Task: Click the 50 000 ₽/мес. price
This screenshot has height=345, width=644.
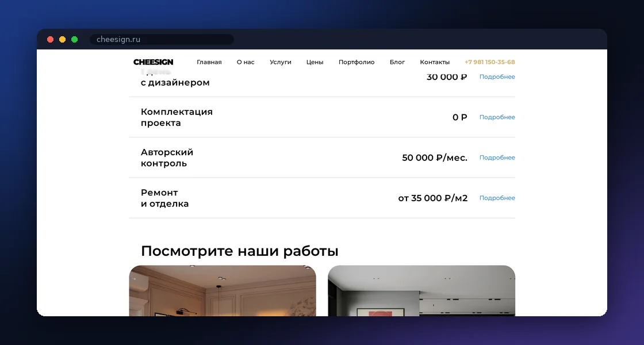Action: coord(435,158)
